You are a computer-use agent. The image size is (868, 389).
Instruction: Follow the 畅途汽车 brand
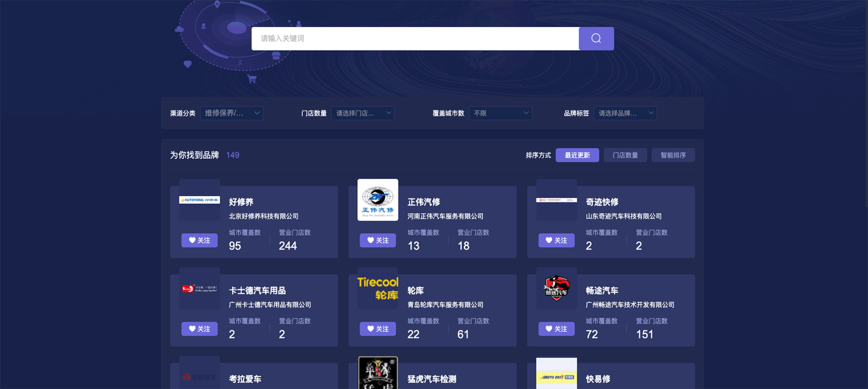tap(557, 329)
